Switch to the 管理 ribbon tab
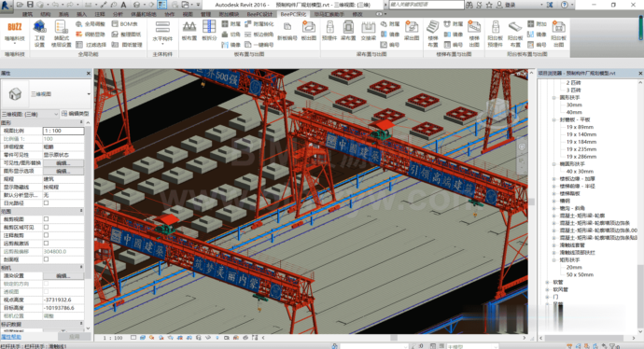The height and width of the screenshot is (349, 644). (x=205, y=14)
